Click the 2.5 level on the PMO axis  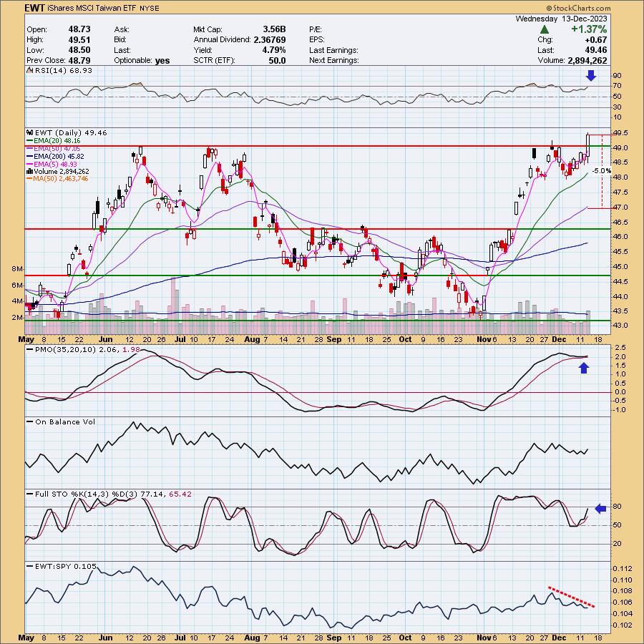pos(620,348)
